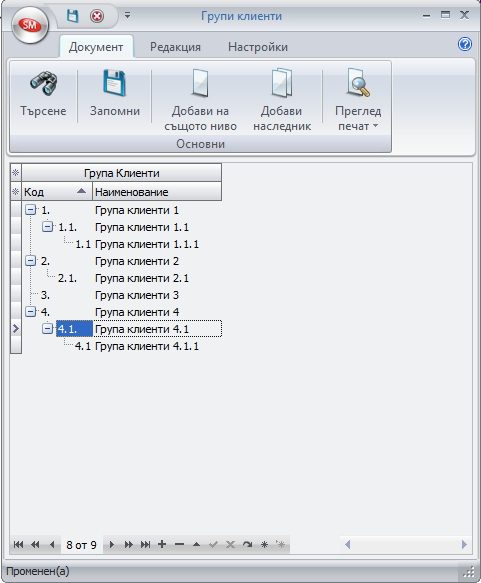Click the save icon in quick access toolbar
This screenshot has width=481, height=583.
click(x=72, y=16)
